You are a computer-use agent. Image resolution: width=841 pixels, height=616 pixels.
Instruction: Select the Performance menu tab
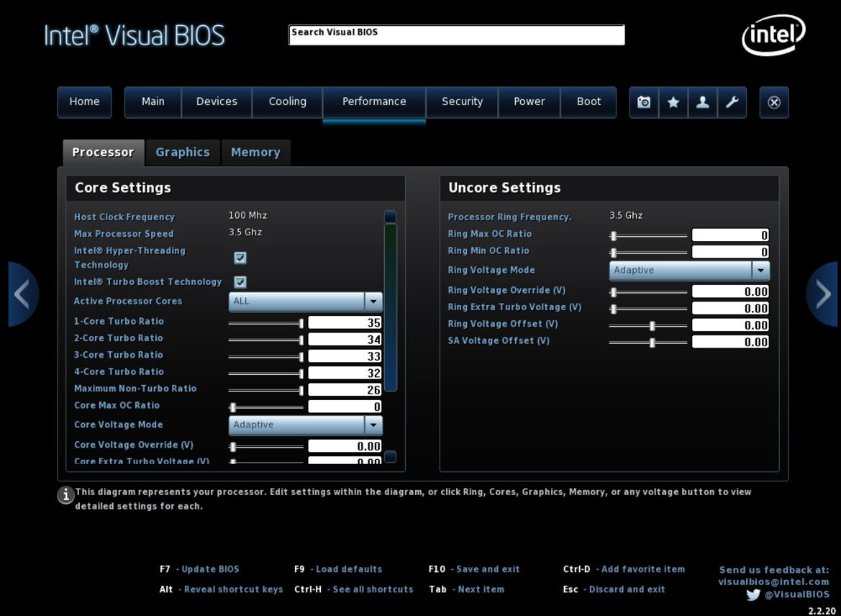click(x=374, y=102)
